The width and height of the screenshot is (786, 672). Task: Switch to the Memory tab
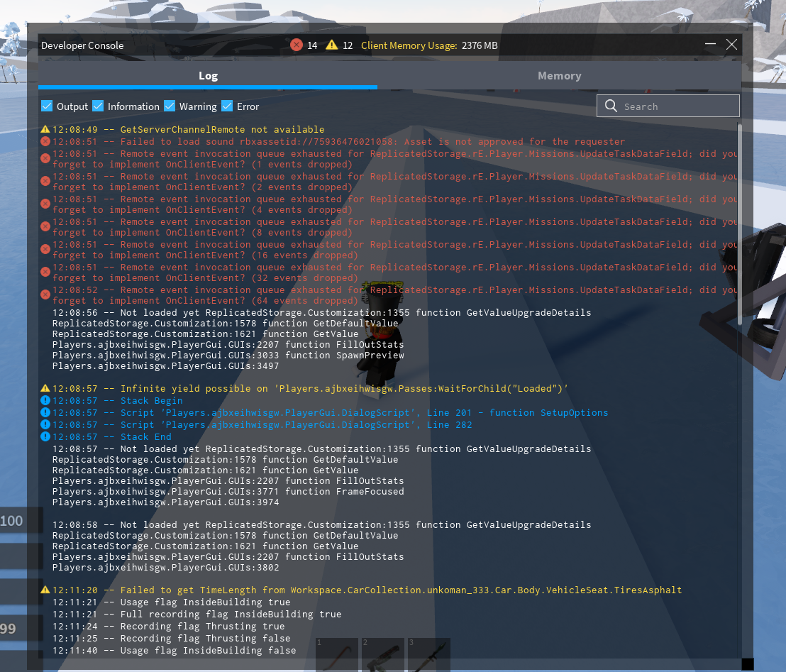click(559, 76)
